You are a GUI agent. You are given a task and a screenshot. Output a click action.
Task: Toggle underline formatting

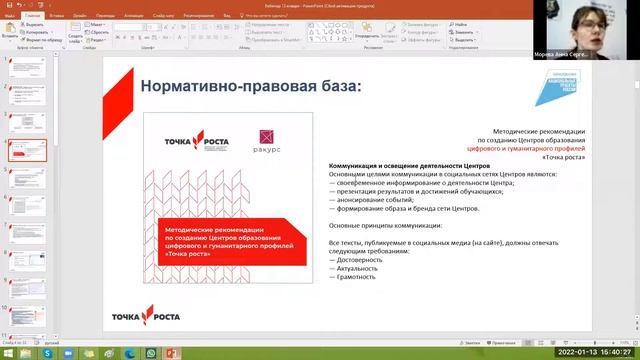[x=132, y=38]
